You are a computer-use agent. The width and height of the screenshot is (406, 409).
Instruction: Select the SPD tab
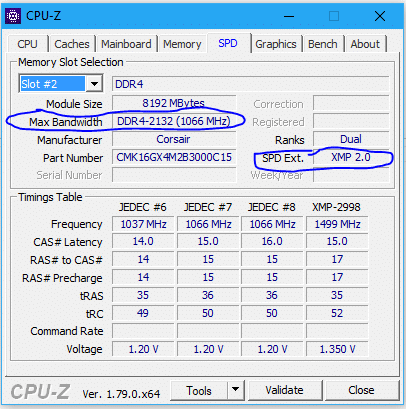click(228, 43)
